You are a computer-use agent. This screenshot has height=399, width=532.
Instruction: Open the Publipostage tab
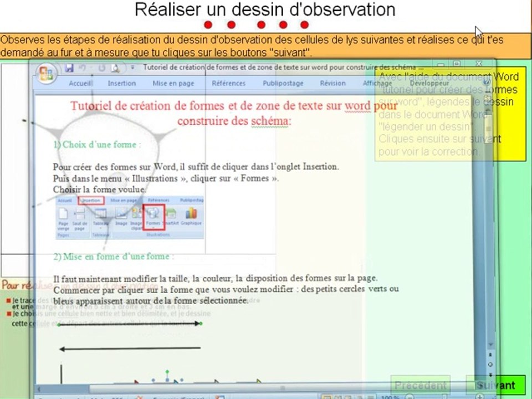[283, 83]
